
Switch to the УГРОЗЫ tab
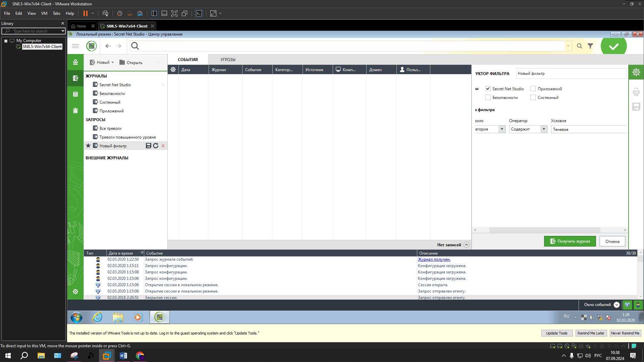(x=228, y=60)
